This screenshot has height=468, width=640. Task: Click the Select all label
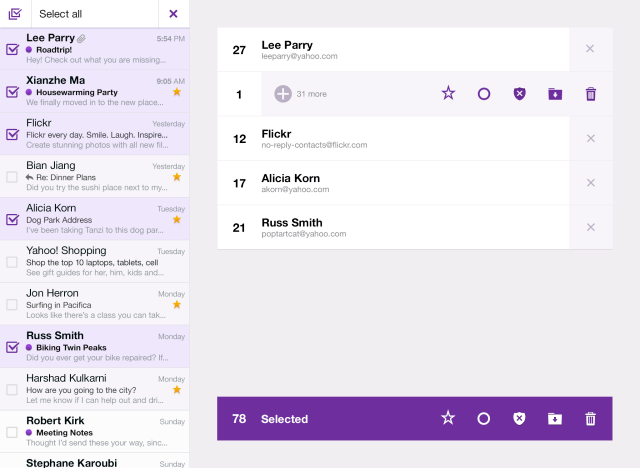point(60,14)
